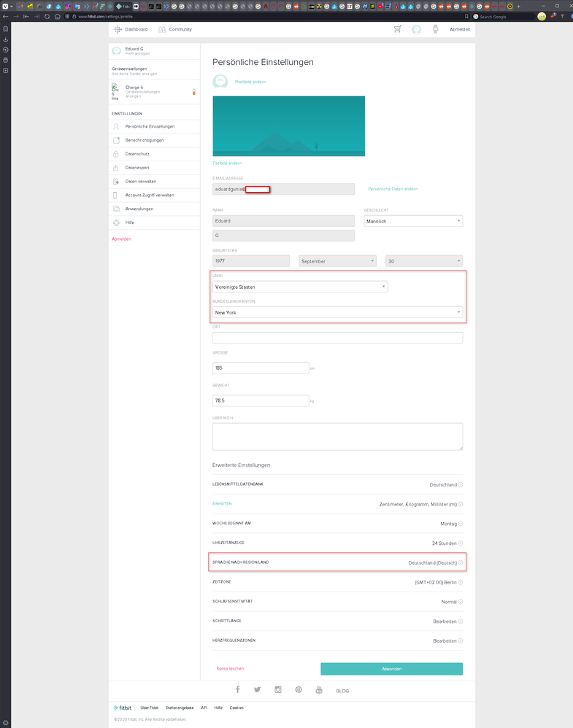573x728 pixels.
Task: Go to Benachrichtigungen in the sidebar
Action: click(x=145, y=140)
